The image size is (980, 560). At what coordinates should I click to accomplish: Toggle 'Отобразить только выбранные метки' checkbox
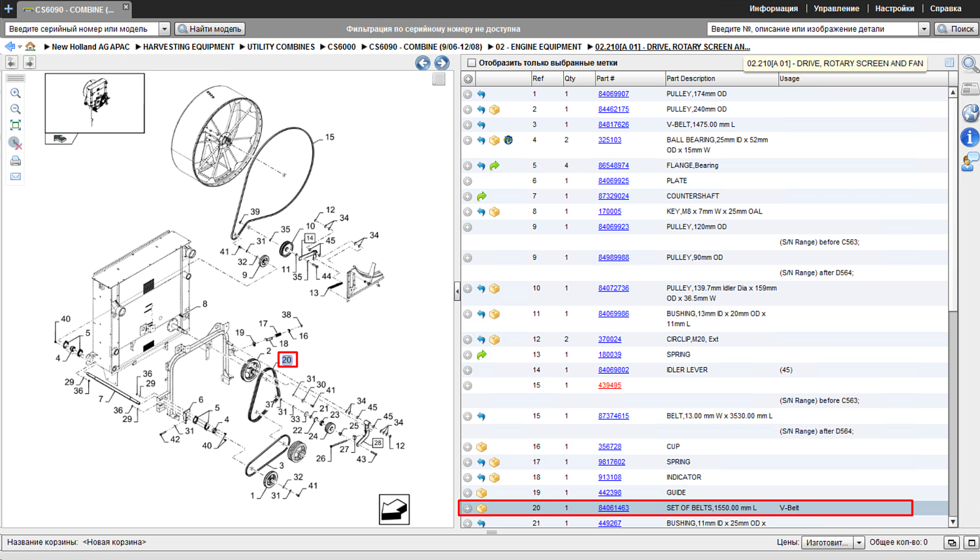tap(472, 63)
